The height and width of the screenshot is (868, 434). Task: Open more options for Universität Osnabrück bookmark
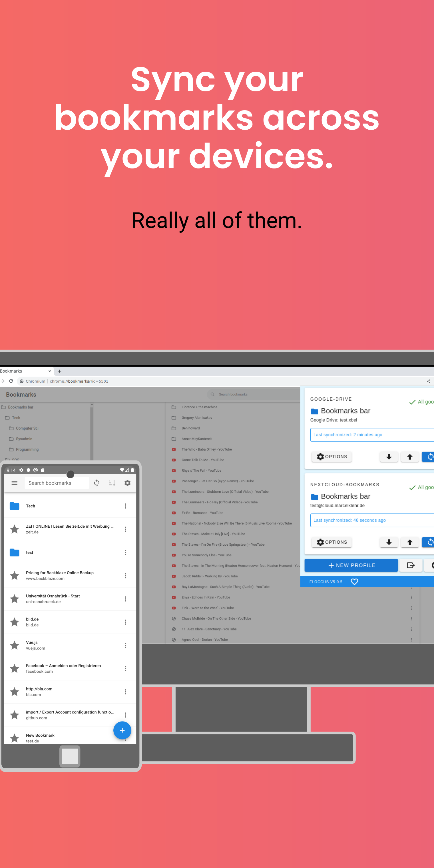point(125,599)
